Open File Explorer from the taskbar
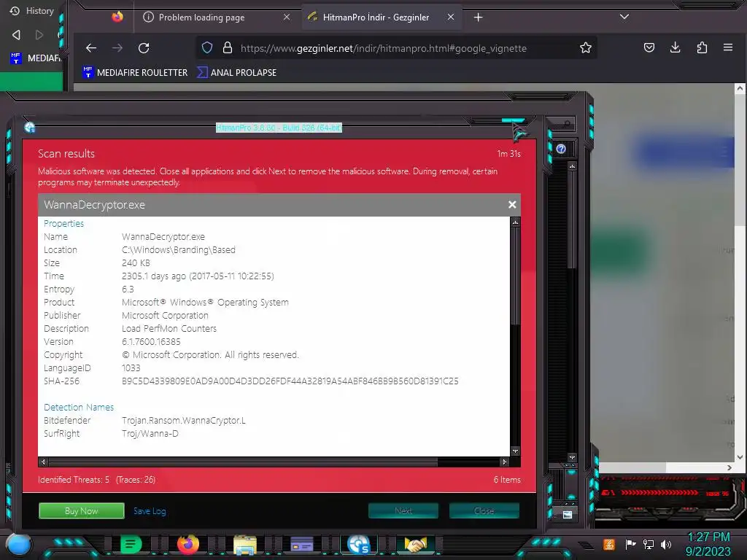The height and width of the screenshot is (560, 747). point(245,544)
